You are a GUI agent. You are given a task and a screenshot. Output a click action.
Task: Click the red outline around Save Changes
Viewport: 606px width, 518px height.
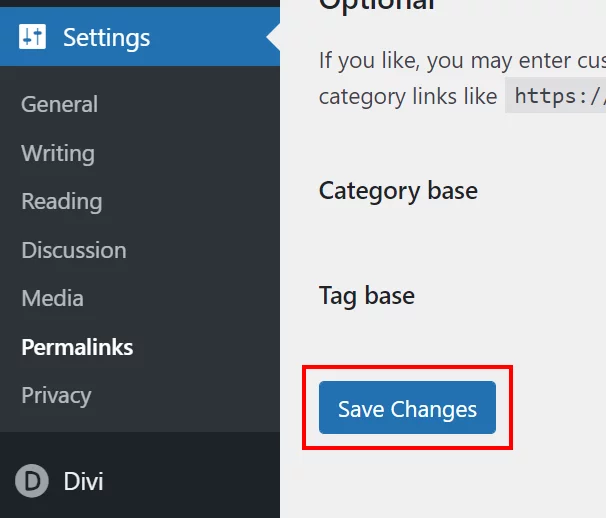tap(407, 407)
